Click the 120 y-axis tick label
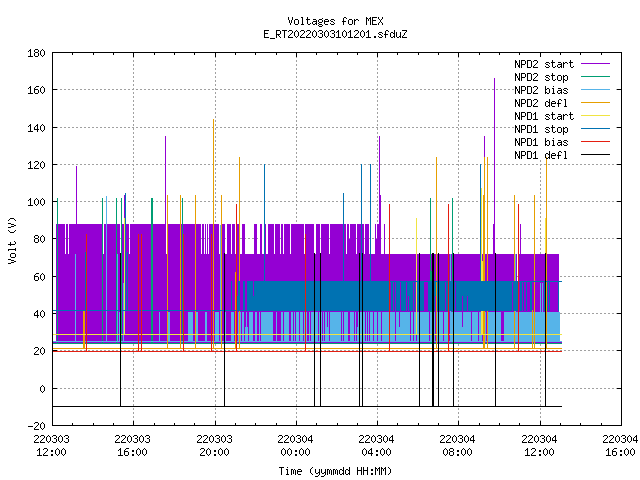The height and width of the screenshot is (480, 640). pos(36,165)
